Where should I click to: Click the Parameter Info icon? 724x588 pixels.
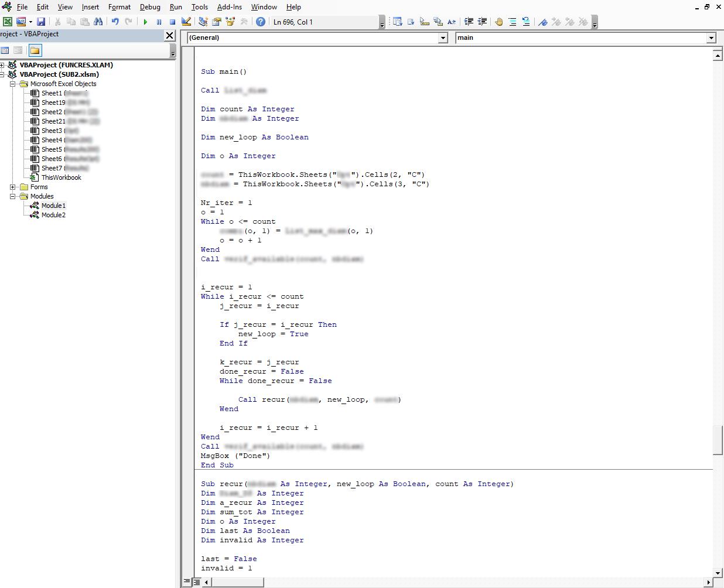coord(438,22)
